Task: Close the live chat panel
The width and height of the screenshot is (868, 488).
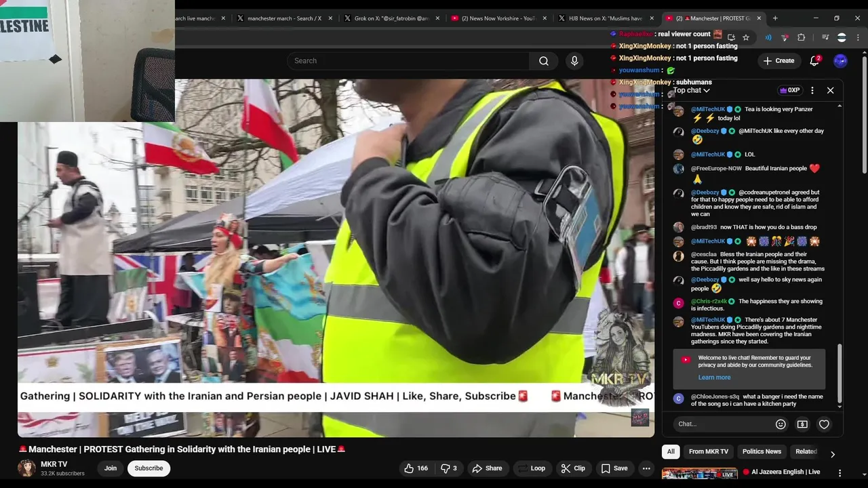Action: coord(830,90)
